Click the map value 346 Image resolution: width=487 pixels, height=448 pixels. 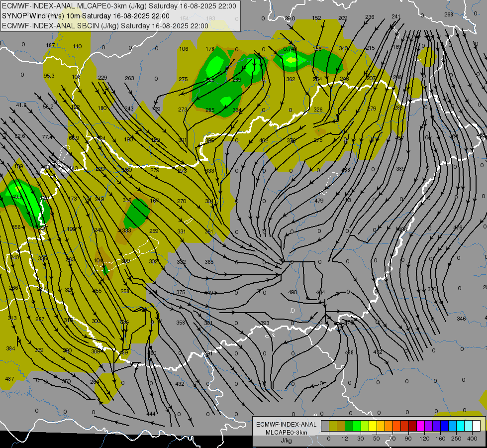[461, 319]
